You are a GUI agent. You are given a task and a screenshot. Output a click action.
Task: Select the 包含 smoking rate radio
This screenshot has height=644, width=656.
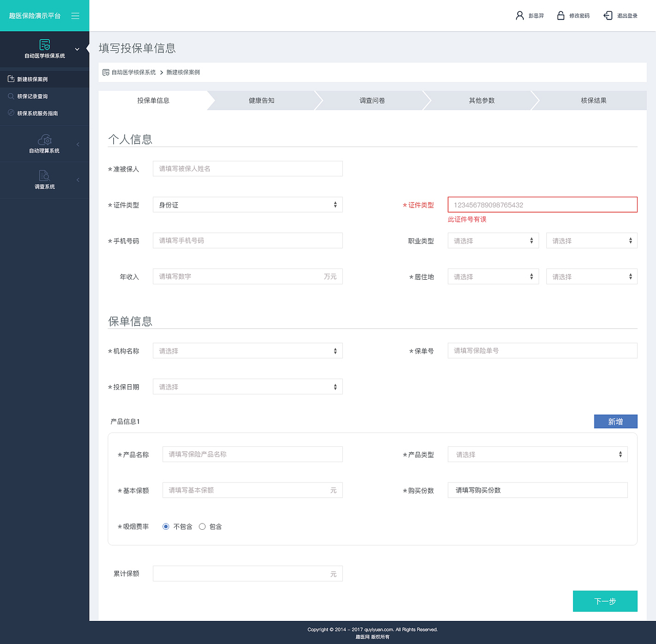coord(202,526)
